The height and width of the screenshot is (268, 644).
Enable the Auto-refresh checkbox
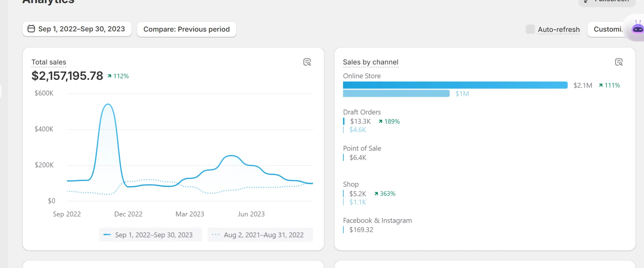(x=530, y=29)
